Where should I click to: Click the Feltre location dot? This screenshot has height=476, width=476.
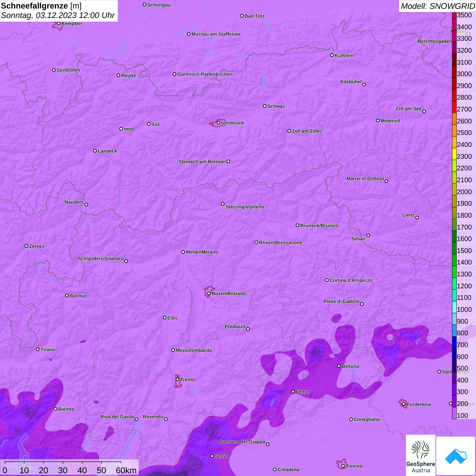click(x=293, y=392)
